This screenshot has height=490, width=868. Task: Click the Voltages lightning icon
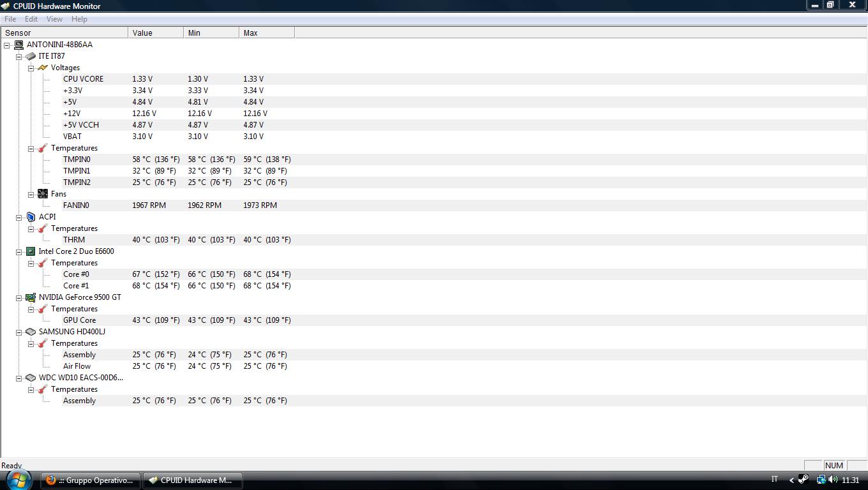(x=43, y=68)
